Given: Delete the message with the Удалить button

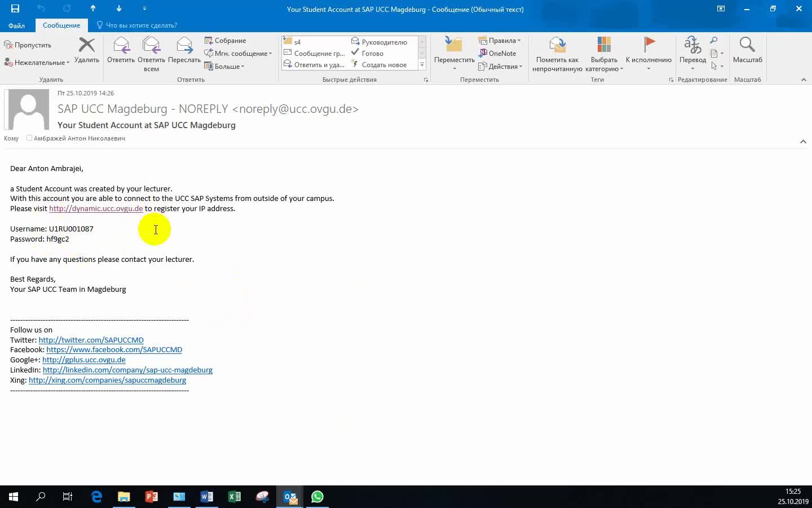Looking at the screenshot, I should [86, 50].
